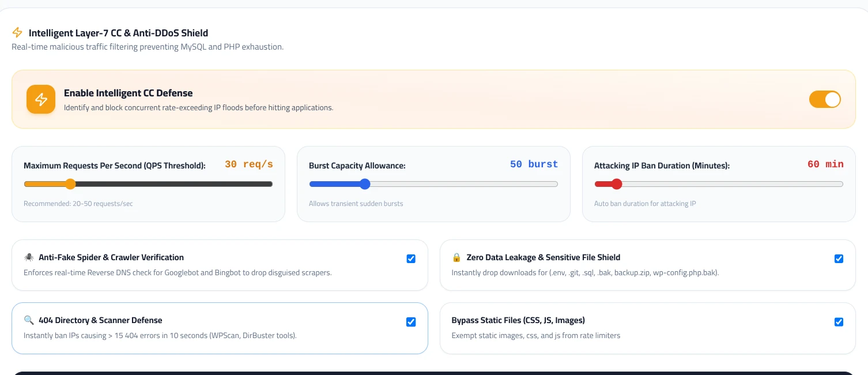Uncheck Zero Data Leakage & Sensitive File Shield

coord(839,259)
